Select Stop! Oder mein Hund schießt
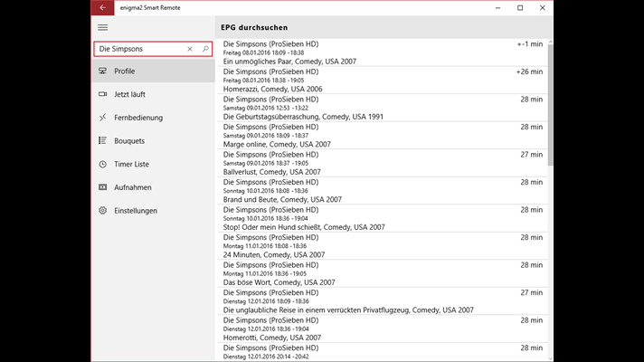 [x=382, y=218]
